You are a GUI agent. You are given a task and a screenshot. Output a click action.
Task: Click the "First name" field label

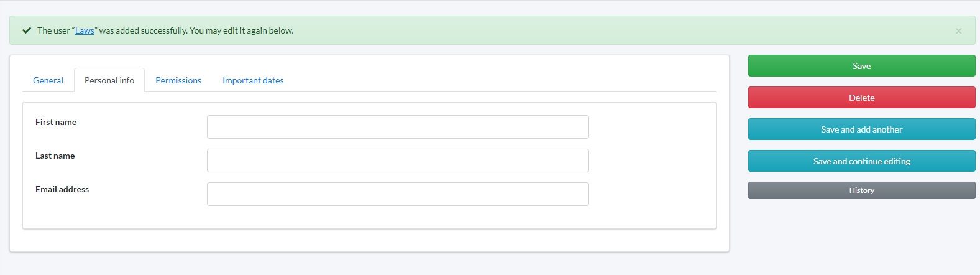tap(56, 122)
